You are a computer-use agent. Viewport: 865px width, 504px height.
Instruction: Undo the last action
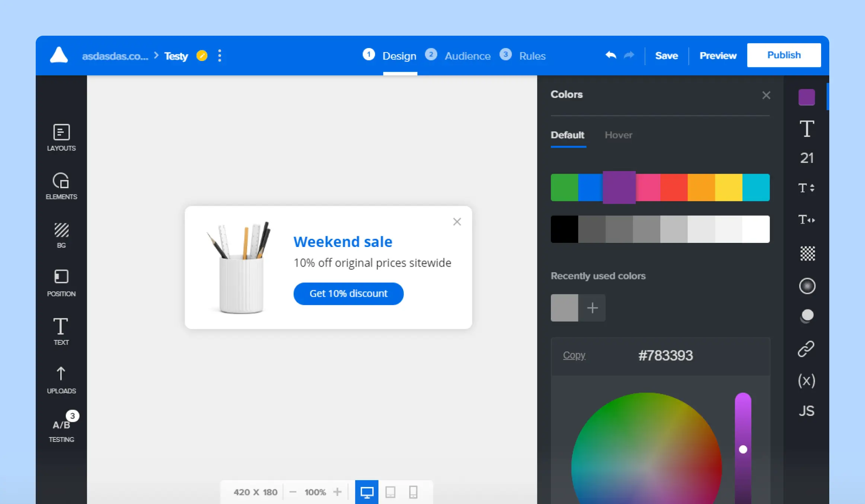pyautogui.click(x=610, y=55)
